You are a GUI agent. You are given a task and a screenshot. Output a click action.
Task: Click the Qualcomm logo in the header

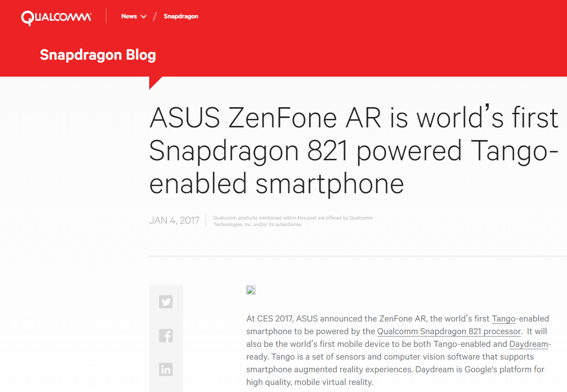tap(56, 17)
